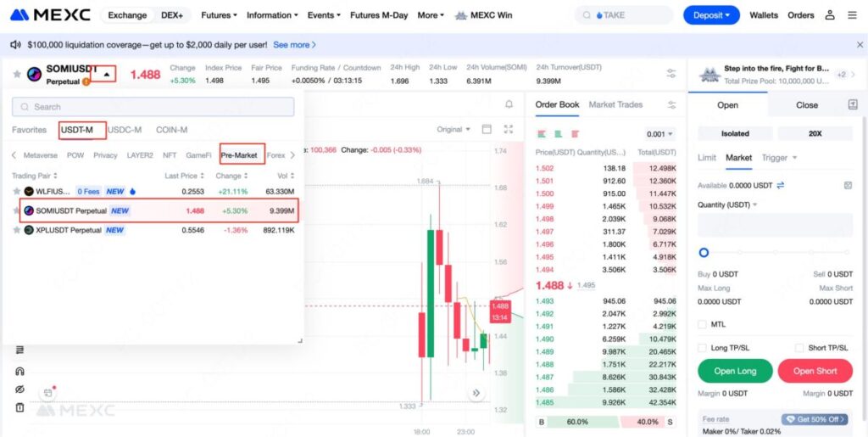
Task: Click the trash delete drawings icon
Action: 20,407
